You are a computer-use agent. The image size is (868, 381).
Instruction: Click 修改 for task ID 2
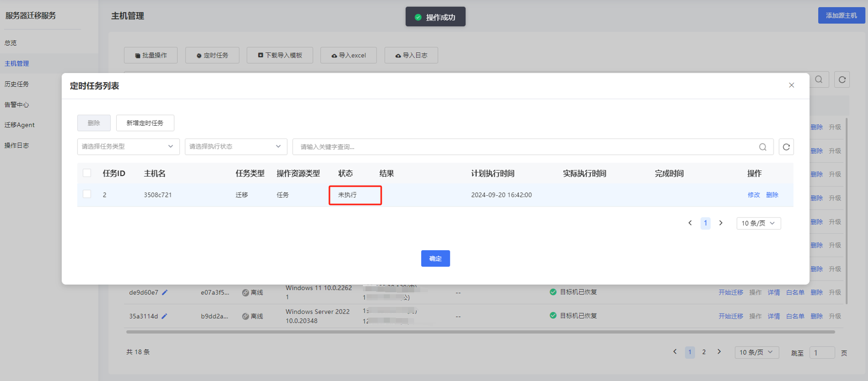pos(754,195)
